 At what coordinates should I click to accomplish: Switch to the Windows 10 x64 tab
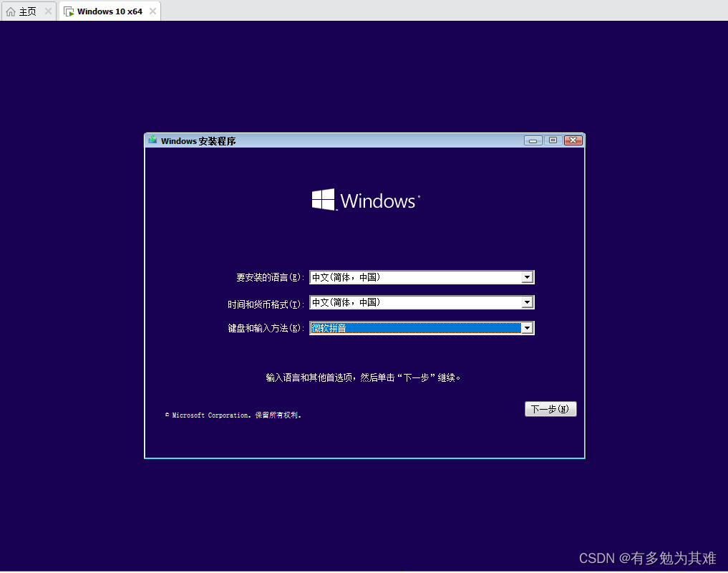(110, 11)
